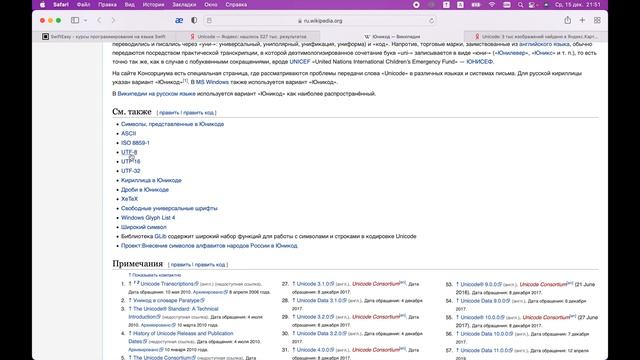Image resolution: width=640 pixels, height=360 pixels.
Task: Click 'править код' next to Примечания
Action: click(x=210, y=265)
